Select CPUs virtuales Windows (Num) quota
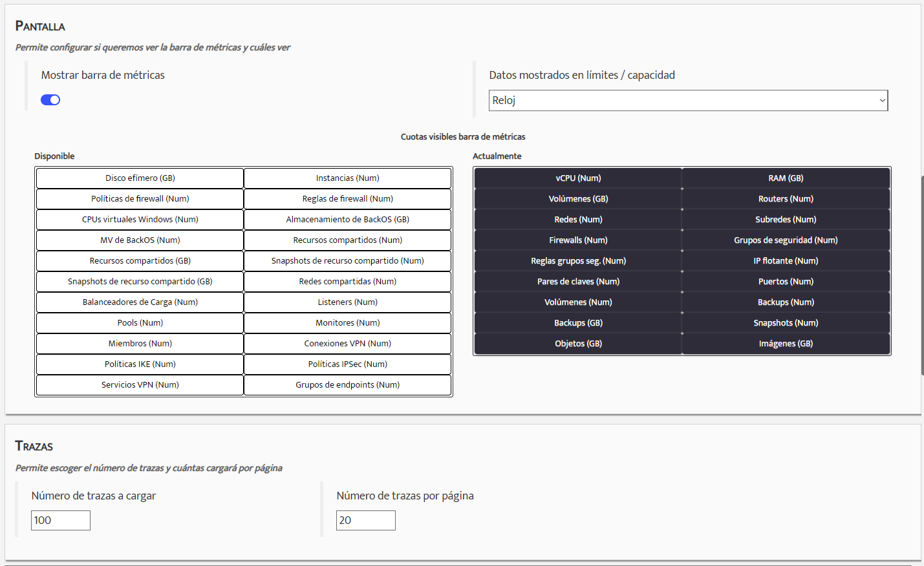Image resolution: width=924 pixels, height=566 pixels. coord(140,219)
